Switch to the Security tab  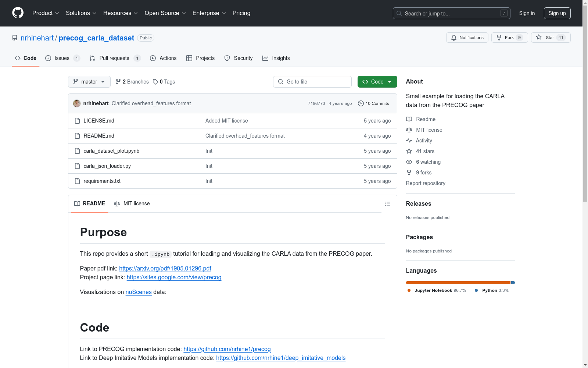tap(239, 58)
